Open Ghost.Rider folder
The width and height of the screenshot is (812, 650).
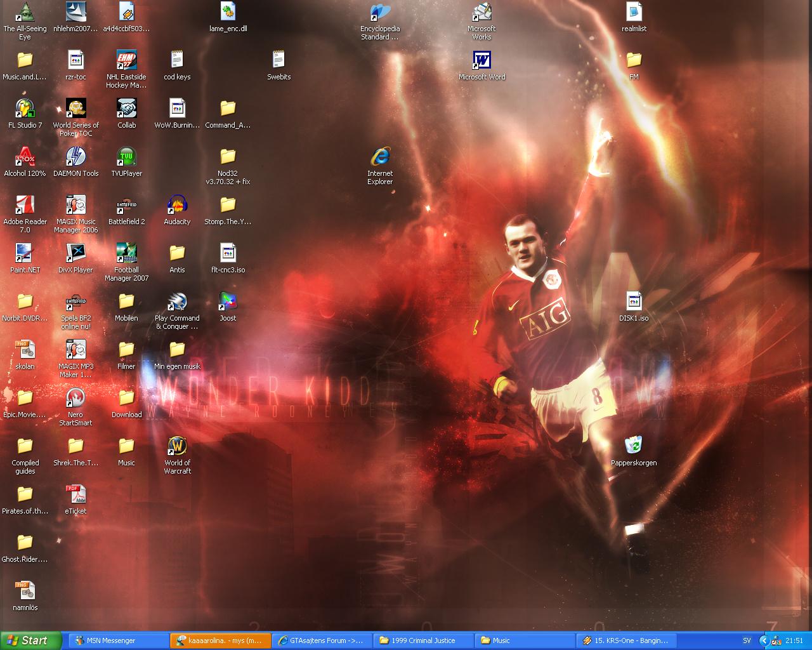[x=25, y=543]
